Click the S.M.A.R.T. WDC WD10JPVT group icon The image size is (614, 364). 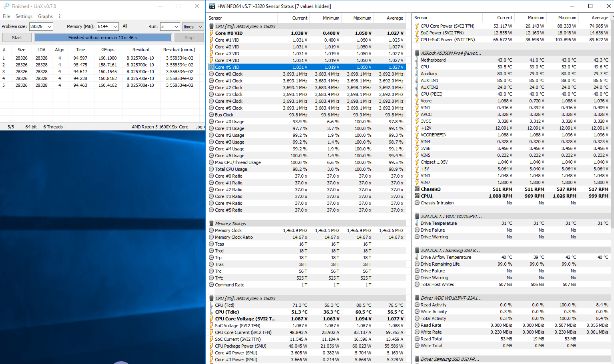[x=417, y=216]
